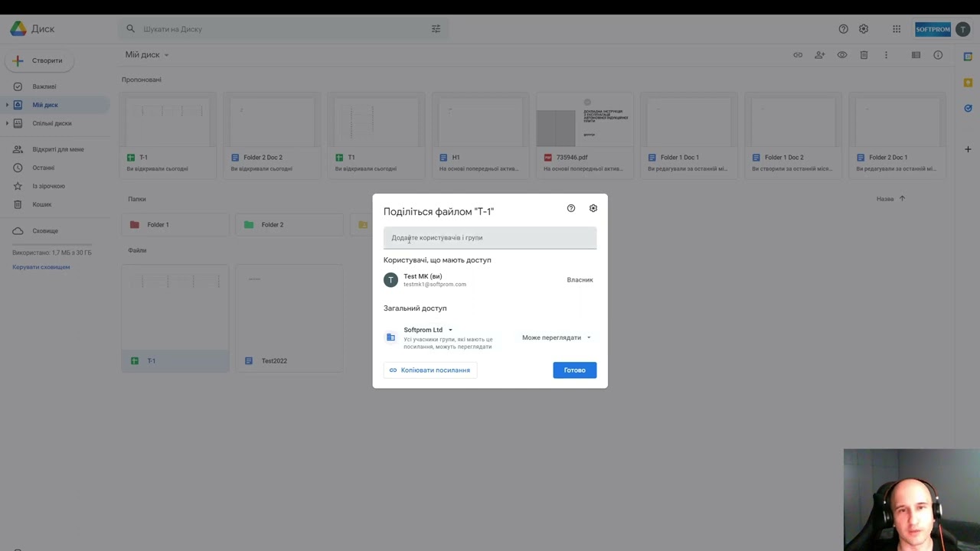The height and width of the screenshot is (551, 980).
Task: Click the Назва sort label
Action: (x=885, y=199)
